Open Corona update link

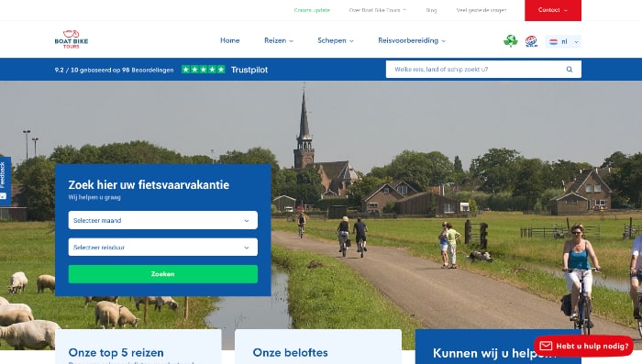point(312,10)
